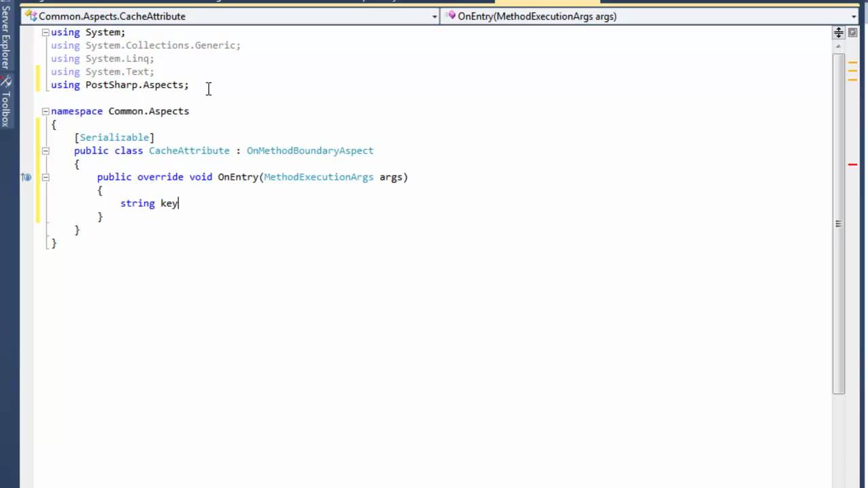Click 'System.Linq' in the using line
The width and height of the screenshot is (868, 488).
click(x=117, y=58)
